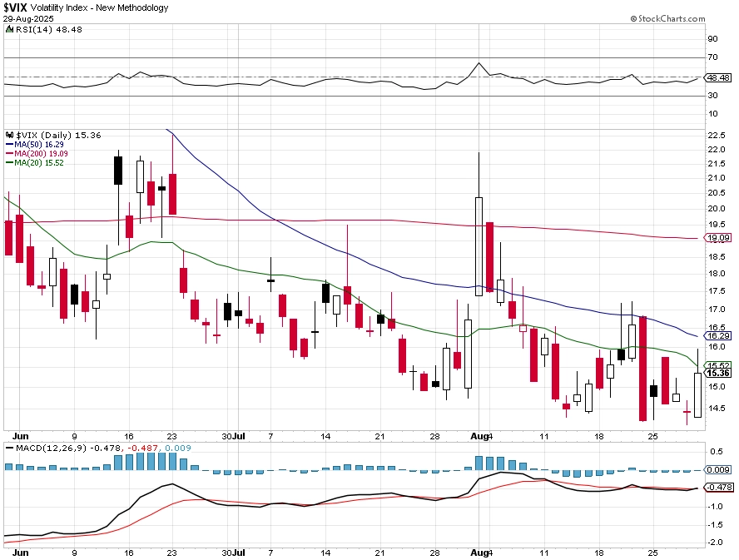Click the MACD legend line icon

tap(9, 448)
